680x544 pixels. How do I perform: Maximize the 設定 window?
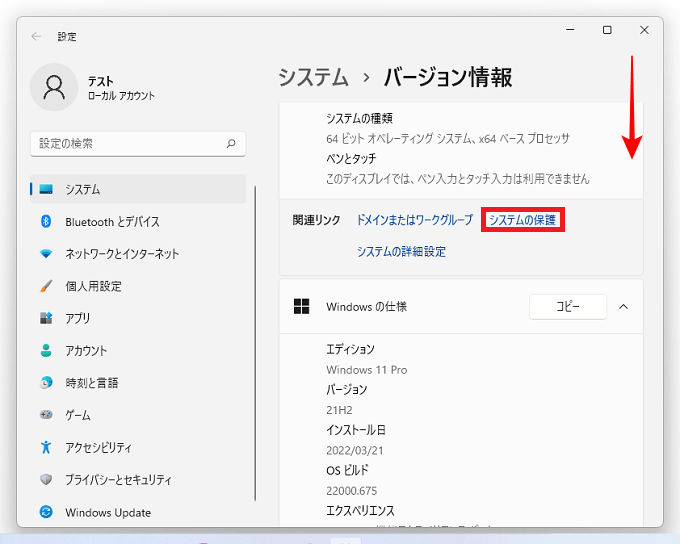pyautogui.click(x=607, y=30)
